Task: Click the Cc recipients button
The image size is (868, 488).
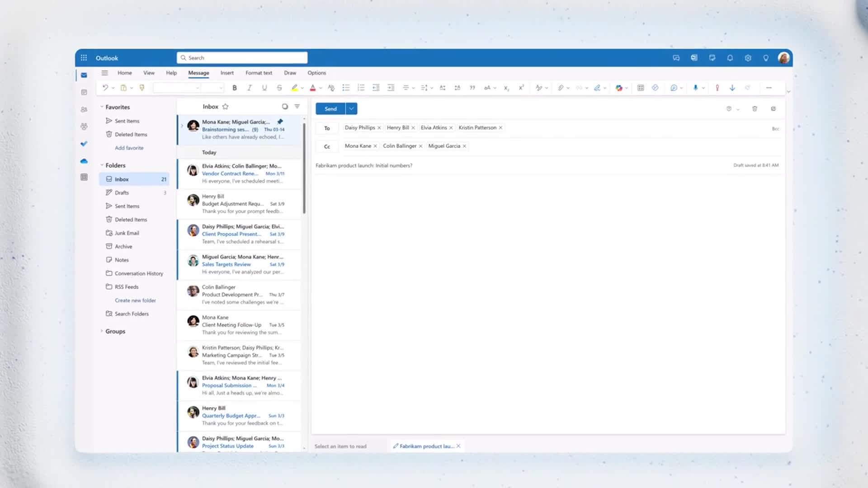Action: pos(327,146)
